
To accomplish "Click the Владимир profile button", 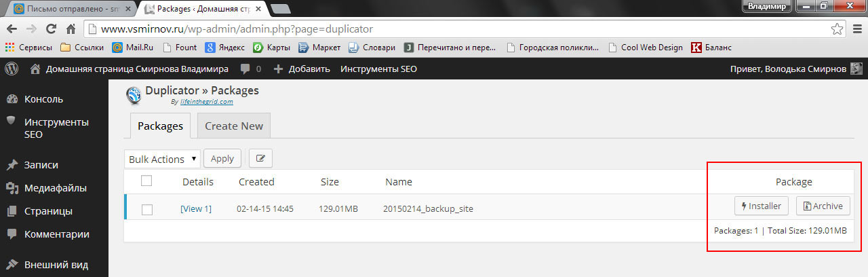I will point(767,6).
